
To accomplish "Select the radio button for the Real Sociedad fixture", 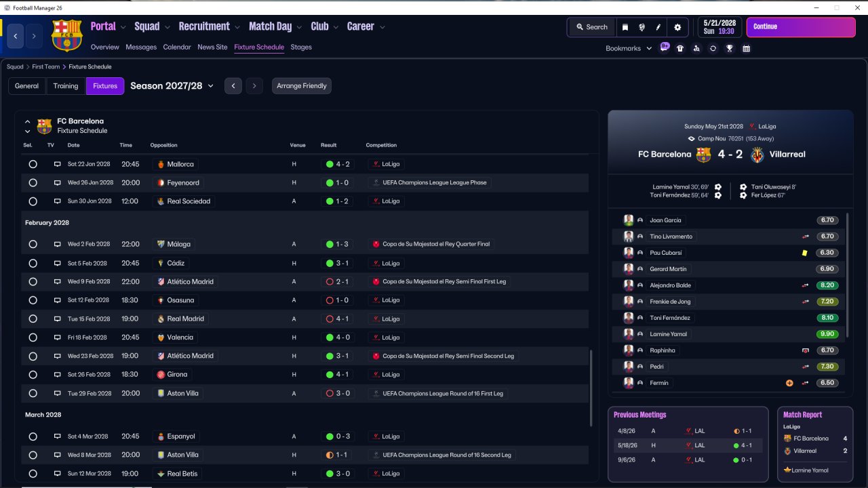I will (x=33, y=201).
